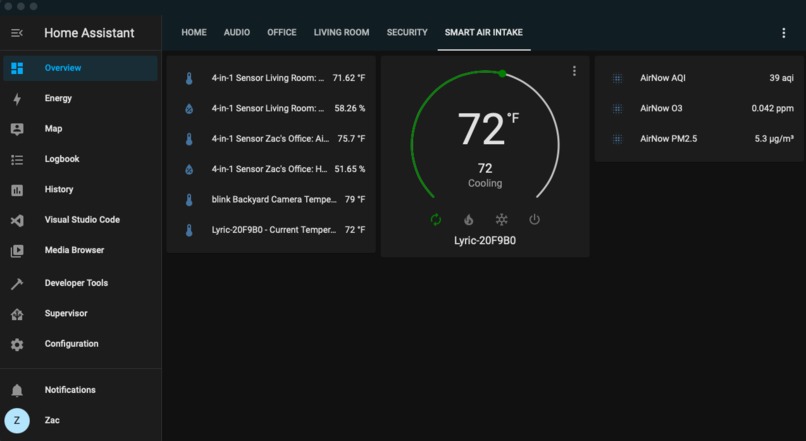Click the Logbook list icon
Image resolution: width=806 pixels, height=441 pixels.
(17, 159)
